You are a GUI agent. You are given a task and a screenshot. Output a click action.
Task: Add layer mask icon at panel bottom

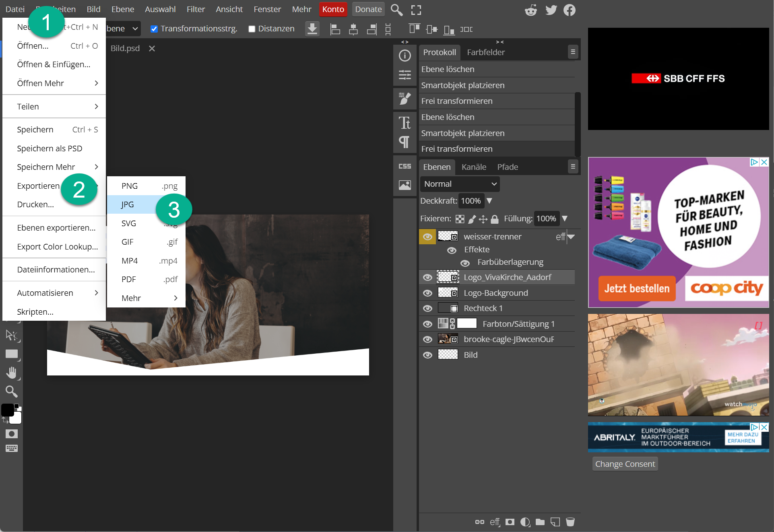point(510,522)
